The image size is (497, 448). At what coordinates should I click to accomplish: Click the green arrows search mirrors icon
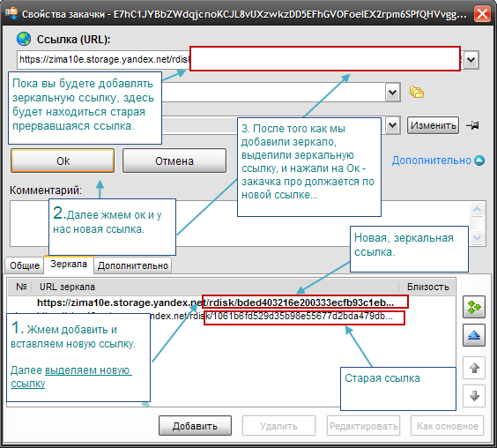[474, 307]
